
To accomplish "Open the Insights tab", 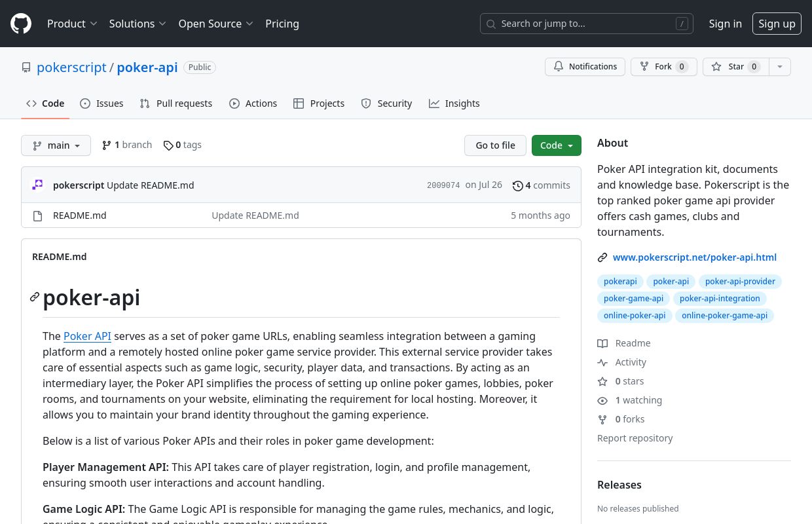I will 454,103.
